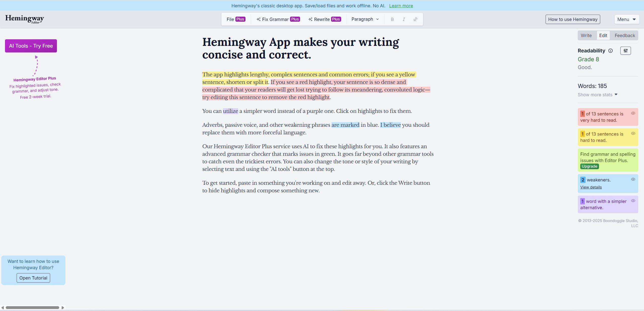Open the Menu dropdown

pos(627,19)
